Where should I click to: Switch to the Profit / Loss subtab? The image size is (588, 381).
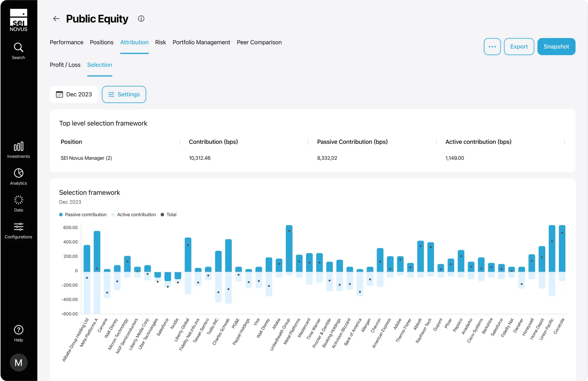coord(65,65)
